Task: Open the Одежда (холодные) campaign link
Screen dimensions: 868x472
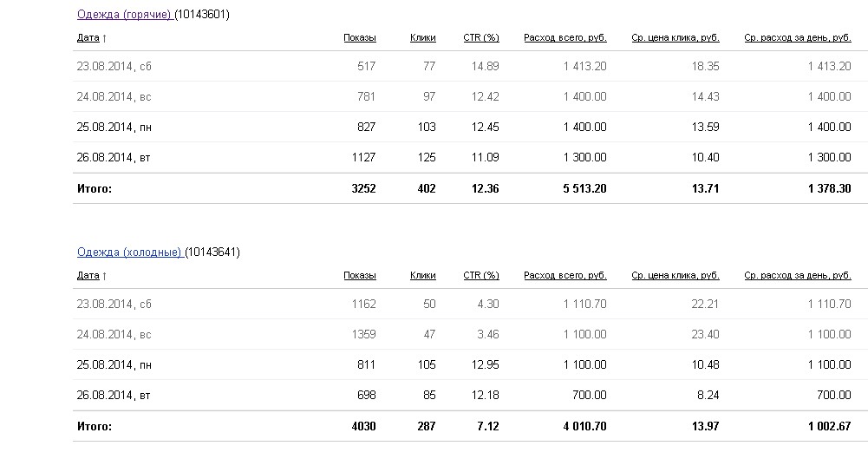Action: pos(128,252)
